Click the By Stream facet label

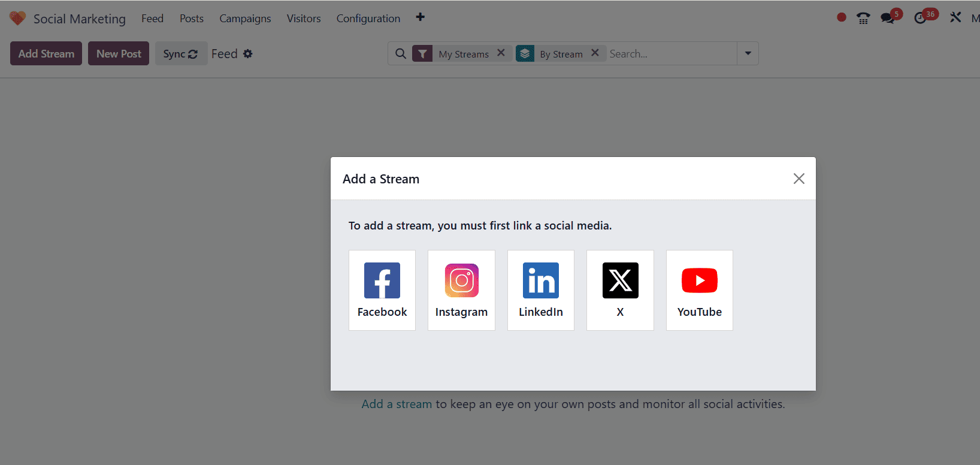pos(561,55)
